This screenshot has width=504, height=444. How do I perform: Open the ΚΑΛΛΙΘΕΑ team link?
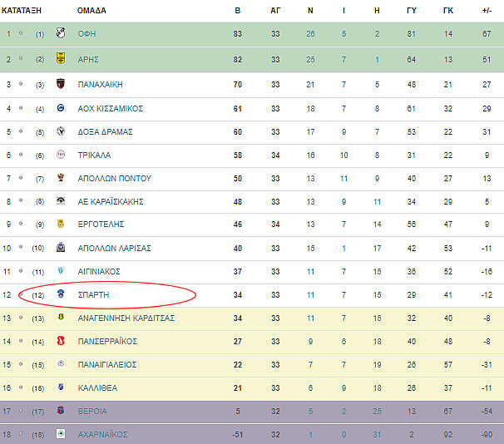coord(97,388)
